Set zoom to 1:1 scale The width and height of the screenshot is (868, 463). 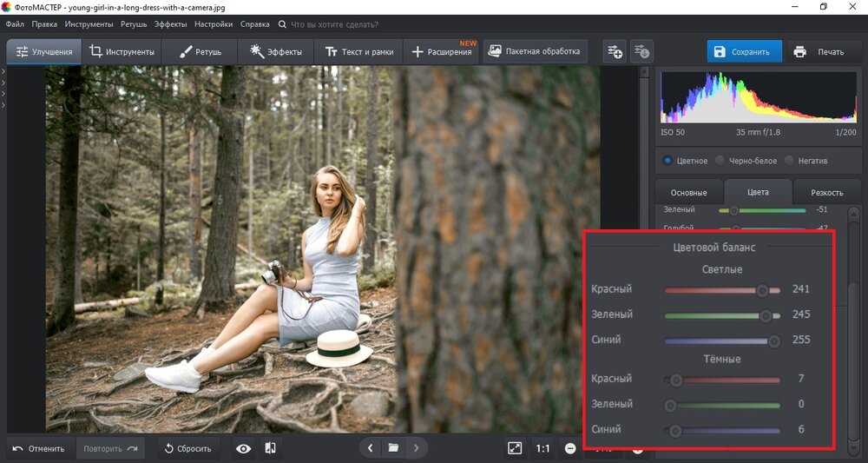pos(542,448)
